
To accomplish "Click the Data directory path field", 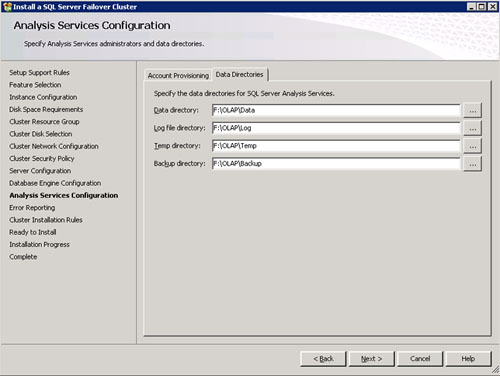I will click(336, 110).
